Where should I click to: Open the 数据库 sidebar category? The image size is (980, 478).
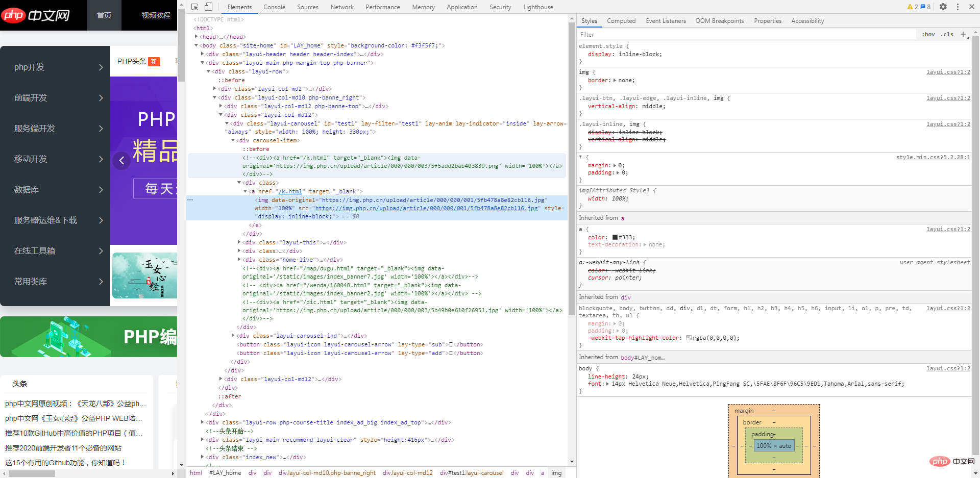pos(55,190)
